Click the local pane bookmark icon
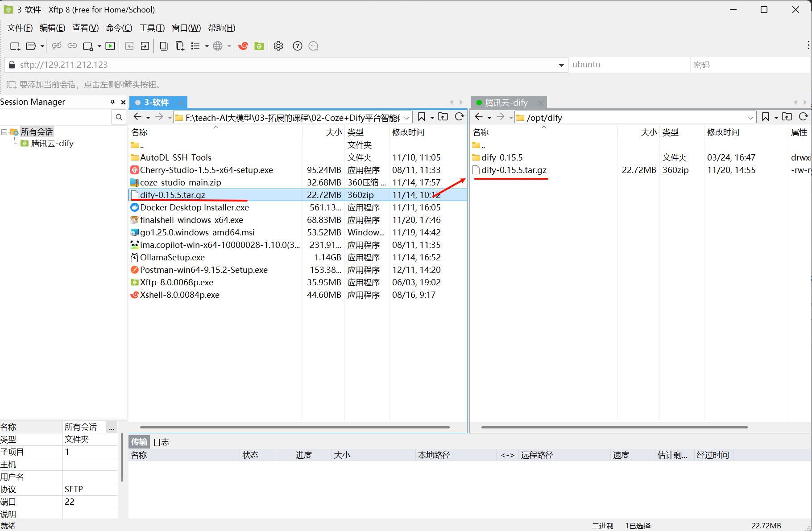812x531 pixels. pyautogui.click(x=421, y=117)
